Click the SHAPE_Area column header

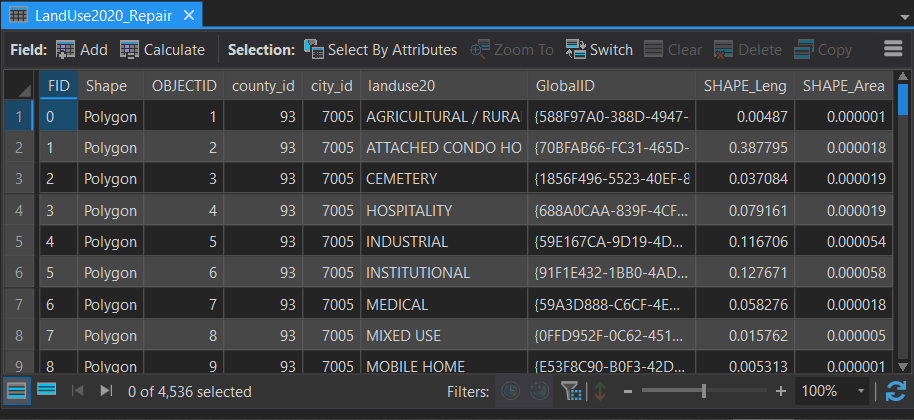[843, 86]
